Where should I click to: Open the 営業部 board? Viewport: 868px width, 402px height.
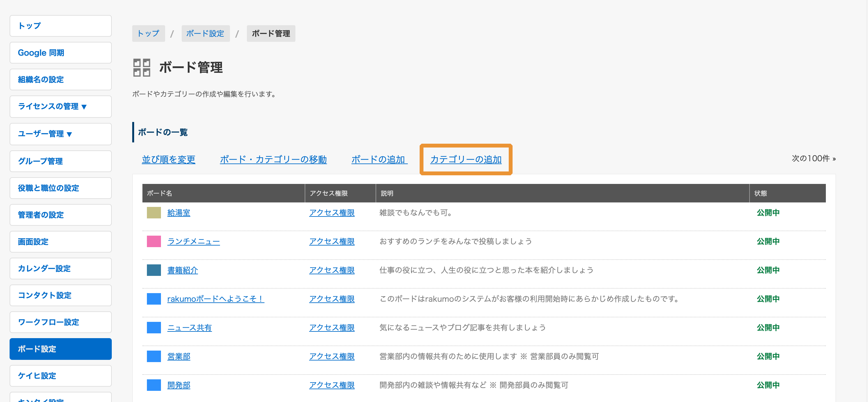179,356
